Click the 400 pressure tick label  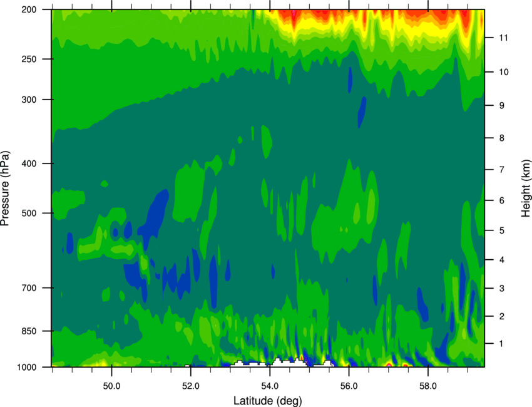click(29, 163)
